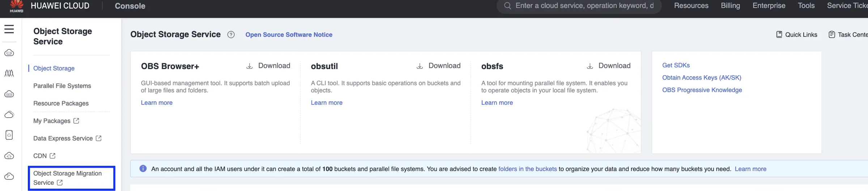Open the hamburger navigation menu
This screenshot has width=868, height=191.
pyautogui.click(x=9, y=29)
